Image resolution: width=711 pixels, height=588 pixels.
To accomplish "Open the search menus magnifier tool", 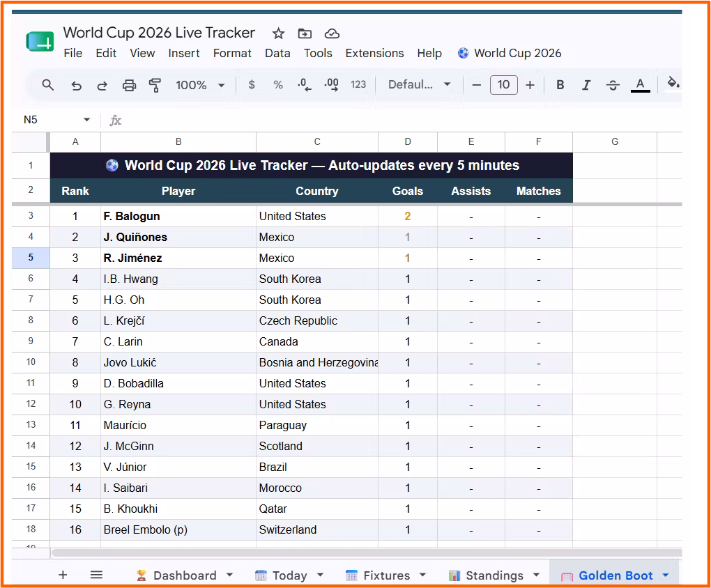I will (x=47, y=85).
